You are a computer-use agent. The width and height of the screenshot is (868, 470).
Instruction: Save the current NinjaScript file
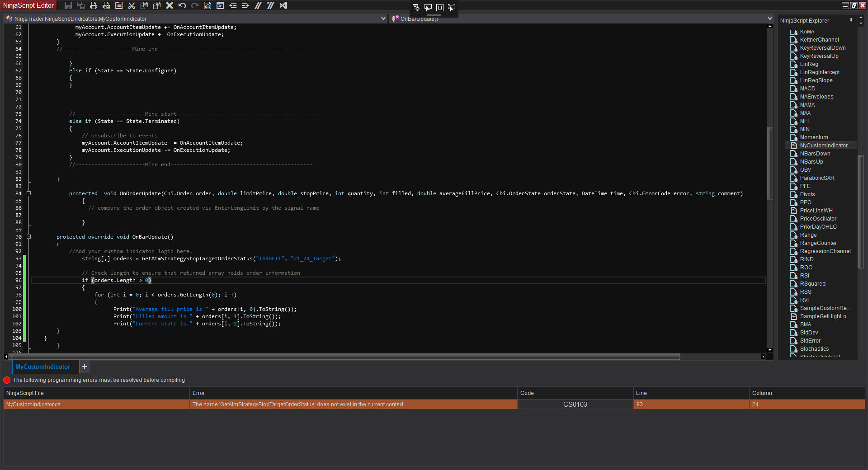click(68, 5)
